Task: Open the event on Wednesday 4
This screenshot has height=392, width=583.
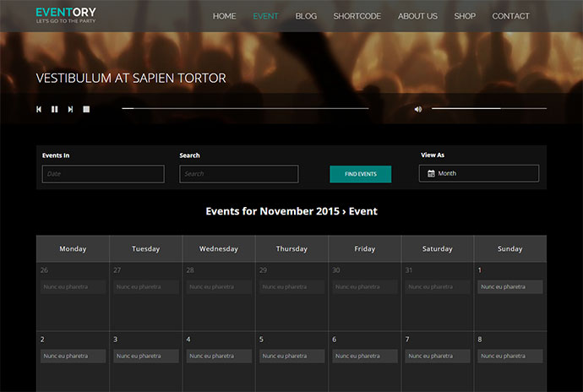Action: [219, 356]
